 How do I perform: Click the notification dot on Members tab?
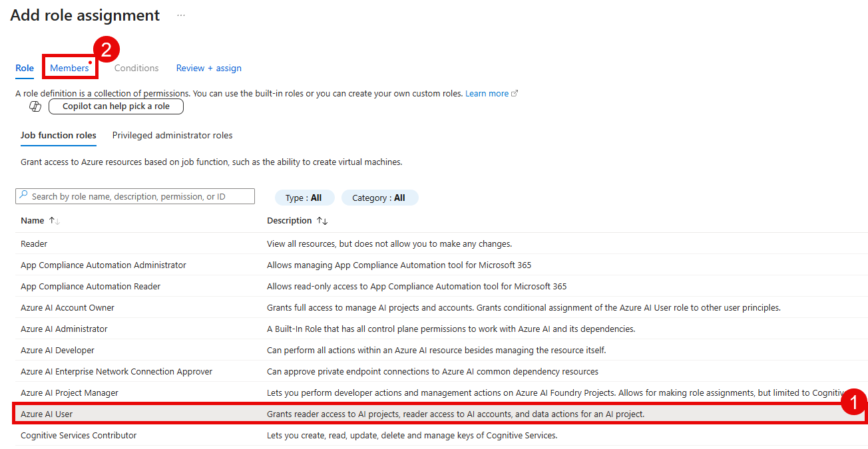point(89,63)
